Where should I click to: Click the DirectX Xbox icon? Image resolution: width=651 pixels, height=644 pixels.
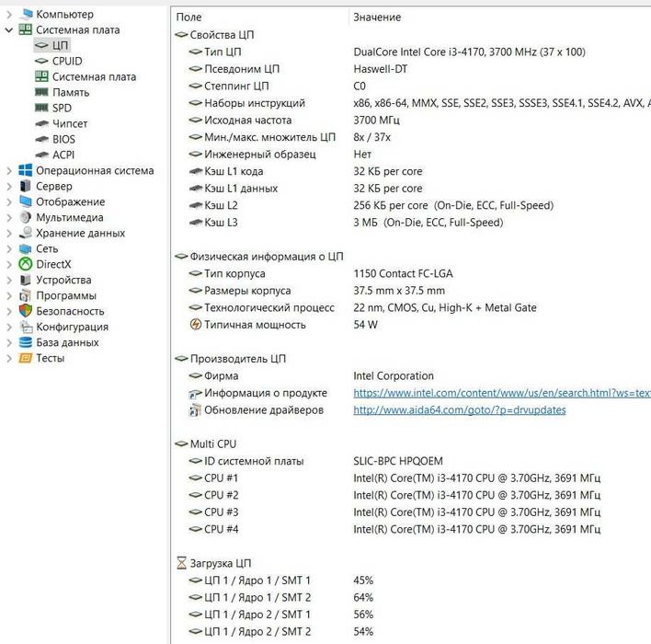pyautogui.click(x=26, y=264)
